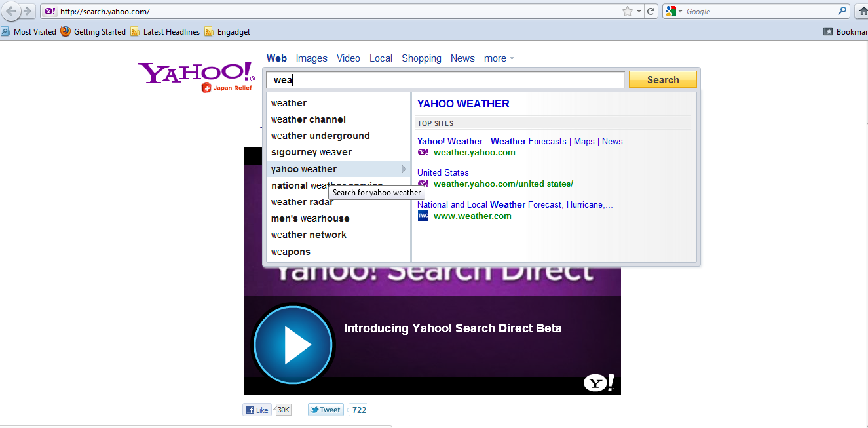Screen dimensions: 868x428
Task: Open the News link in top sites result
Action: pyautogui.click(x=613, y=141)
